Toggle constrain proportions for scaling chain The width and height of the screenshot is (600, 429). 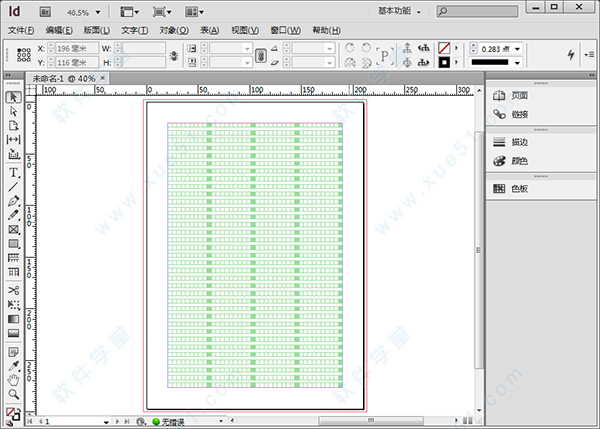coord(261,56)
